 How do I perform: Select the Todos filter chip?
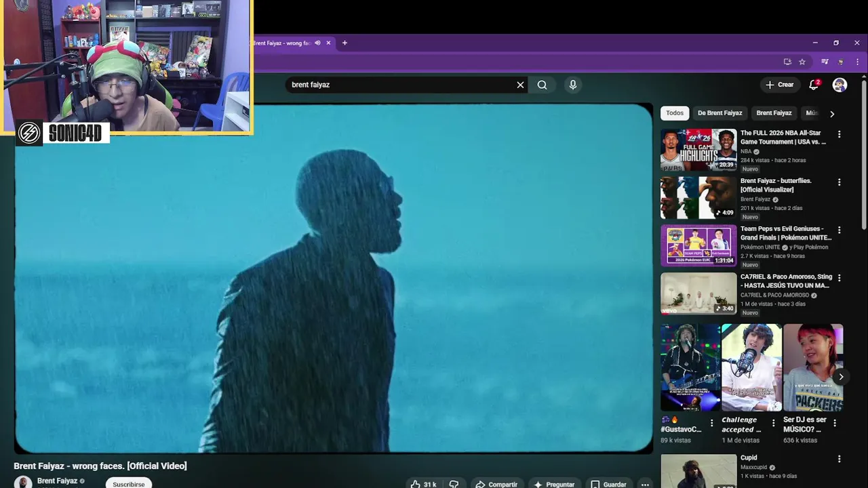pyautogui.click(x=675, y=113)
